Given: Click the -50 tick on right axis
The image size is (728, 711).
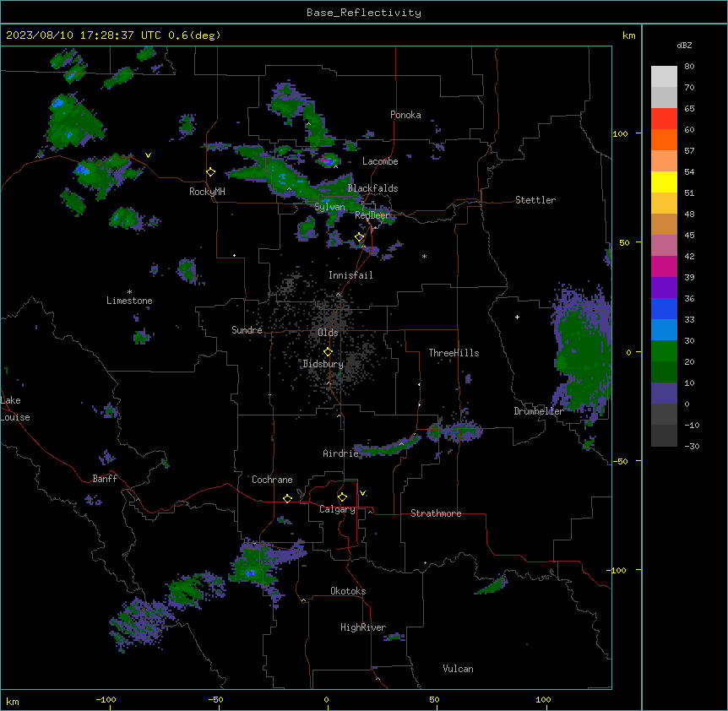Looking at the screenshot, I should click(620, 461).
